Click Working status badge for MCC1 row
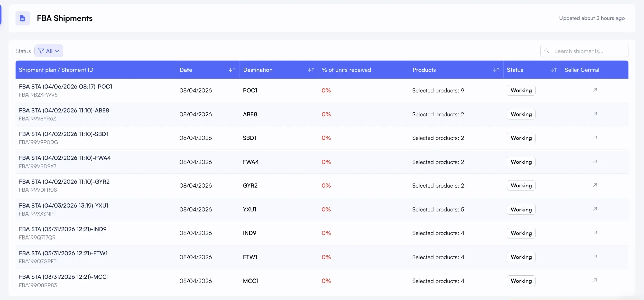The height and width of the screenshot is (300, 644). point(521,281)
